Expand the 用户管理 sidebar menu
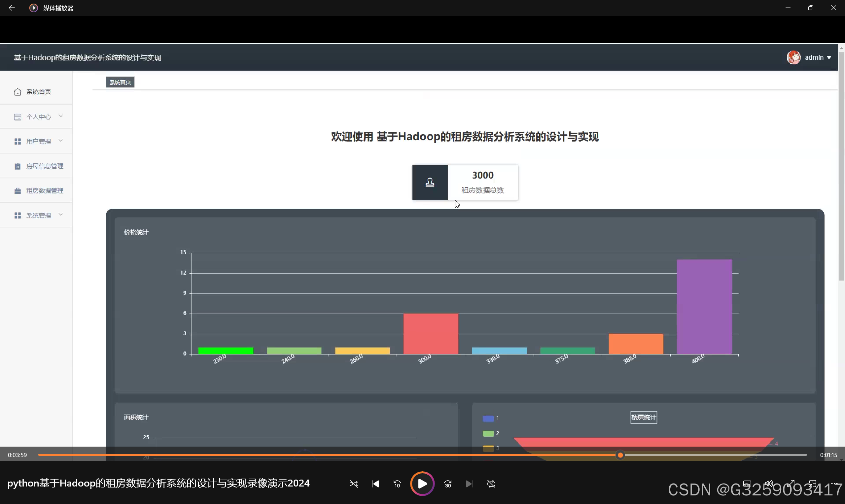The height and width of the screenshot is (504, 845). pyautogui.click(x=38, y=141)
